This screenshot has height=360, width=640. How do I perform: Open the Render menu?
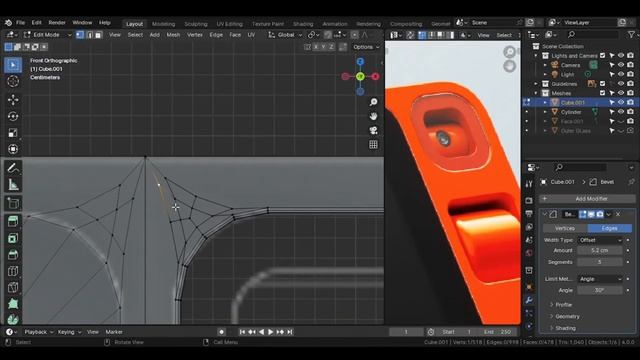(57, 23)
